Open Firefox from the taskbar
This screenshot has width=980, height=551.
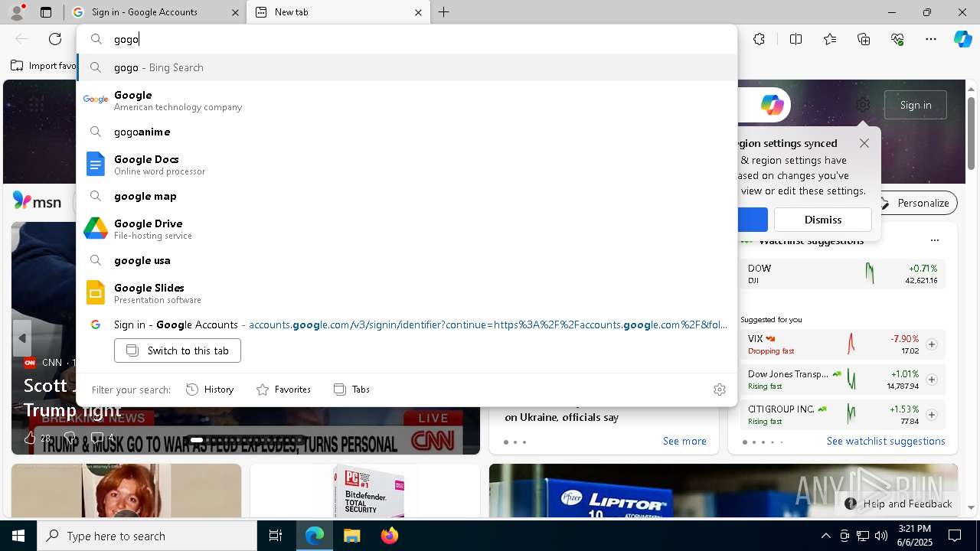[x=389, y=536]
